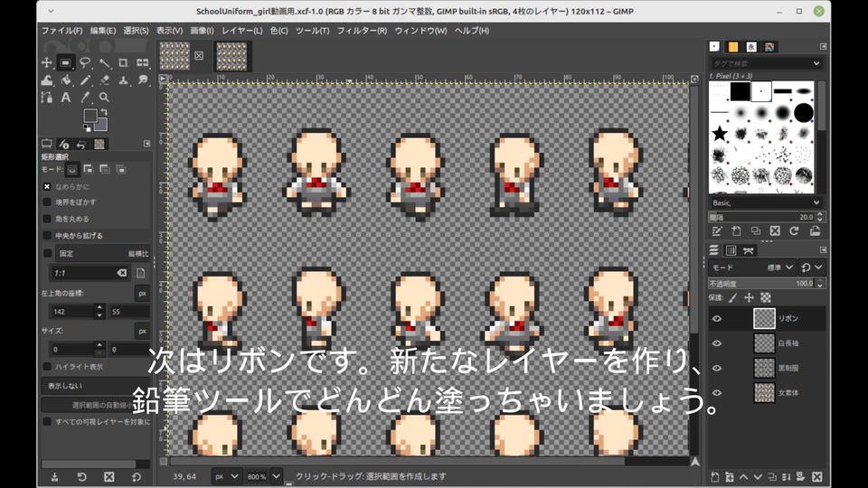
Task: Select the Eraser tool
Action: (104, 80)
